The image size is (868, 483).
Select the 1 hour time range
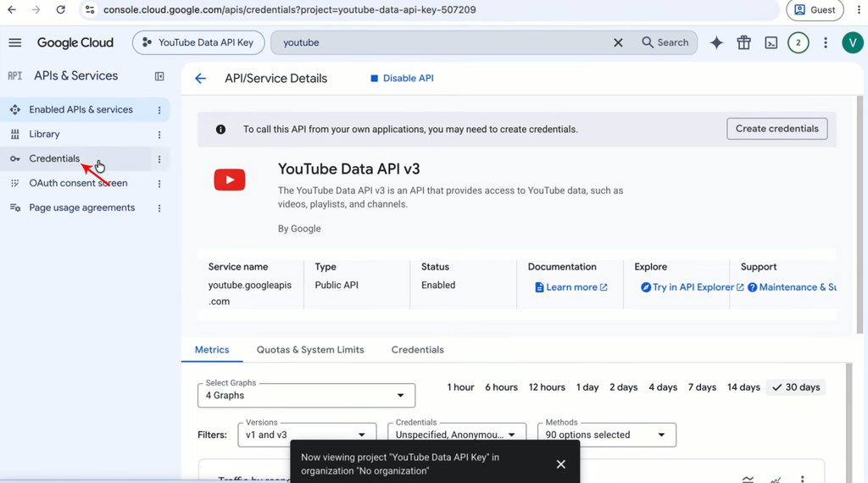coord(460,387)
